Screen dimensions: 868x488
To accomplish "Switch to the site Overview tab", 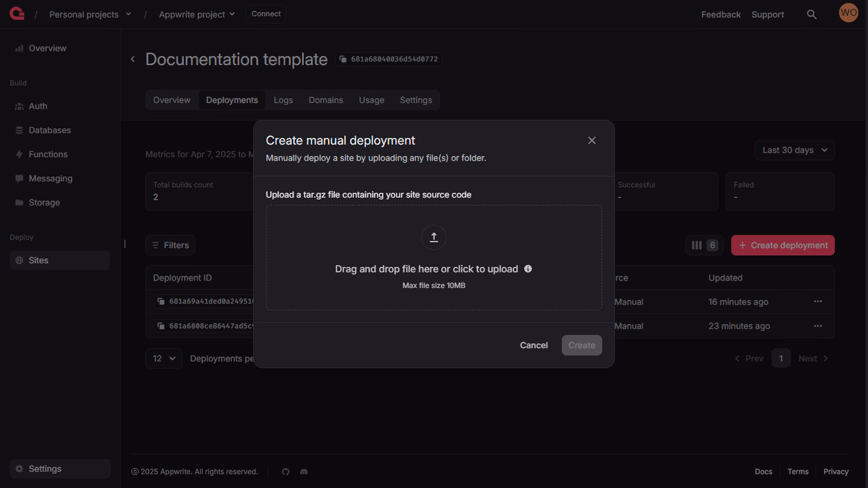I will coord(172,100).
